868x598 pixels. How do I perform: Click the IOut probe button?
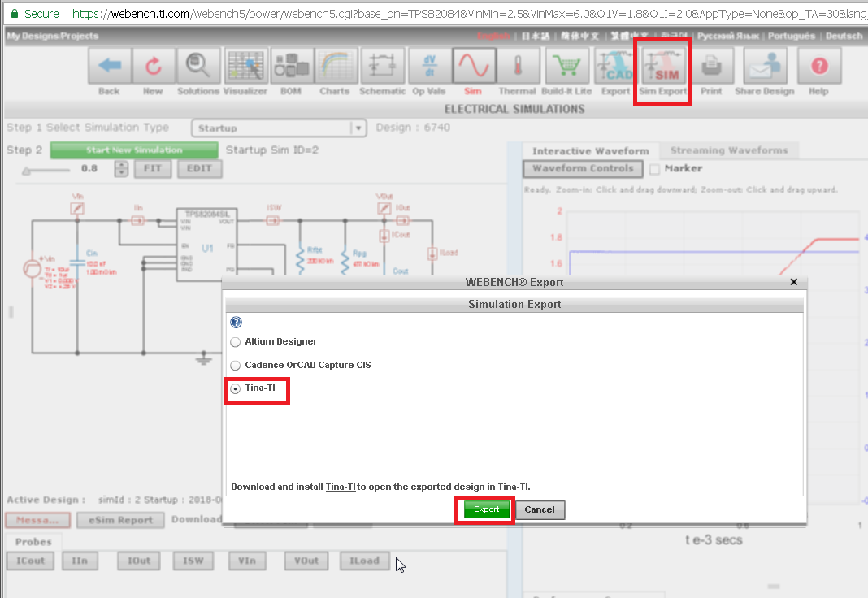pos(139,561)
